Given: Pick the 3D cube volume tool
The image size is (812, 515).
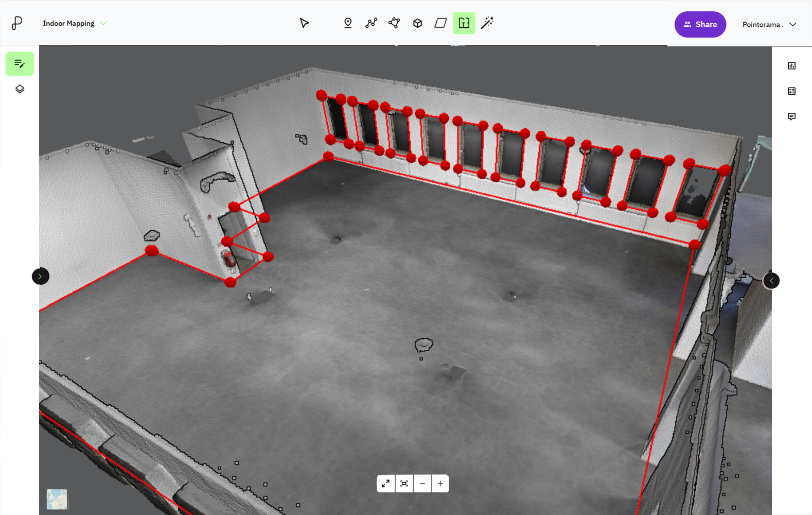Looking at the screenshot, I should pyautogui.click(x=417, y=23).
